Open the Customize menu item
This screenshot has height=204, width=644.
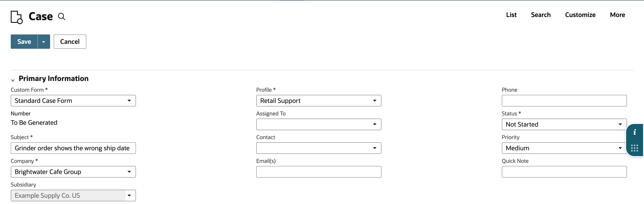click(580, 15)
